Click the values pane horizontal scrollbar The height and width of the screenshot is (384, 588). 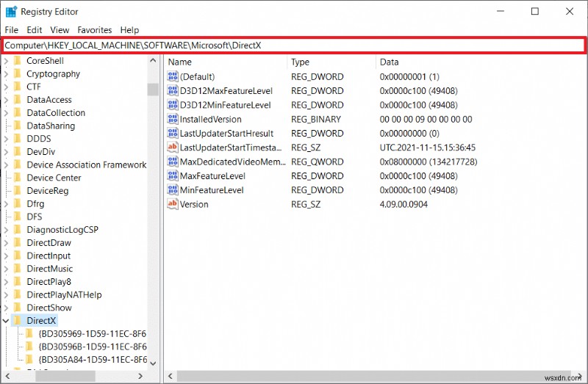(x=375, y=376)
